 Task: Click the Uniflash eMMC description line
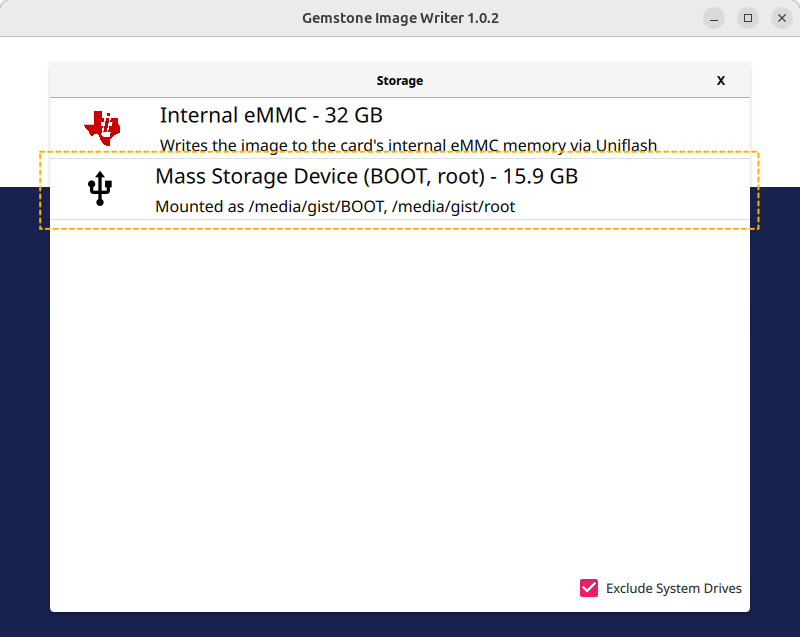(x=408, y=146)
